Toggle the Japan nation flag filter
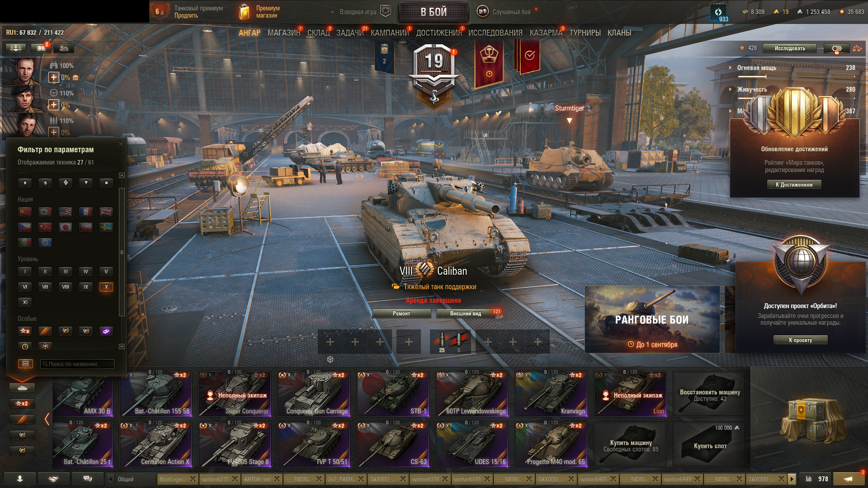This screenshot has height=488, width=868. [66, 227]
